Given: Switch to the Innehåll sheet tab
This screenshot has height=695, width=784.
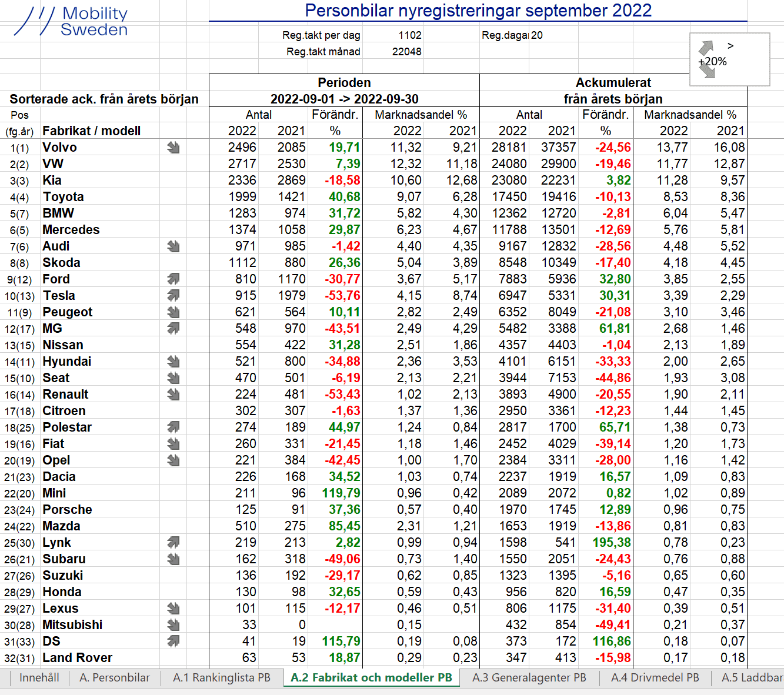Looking at the screenshot, I should [x=39, y=678].
